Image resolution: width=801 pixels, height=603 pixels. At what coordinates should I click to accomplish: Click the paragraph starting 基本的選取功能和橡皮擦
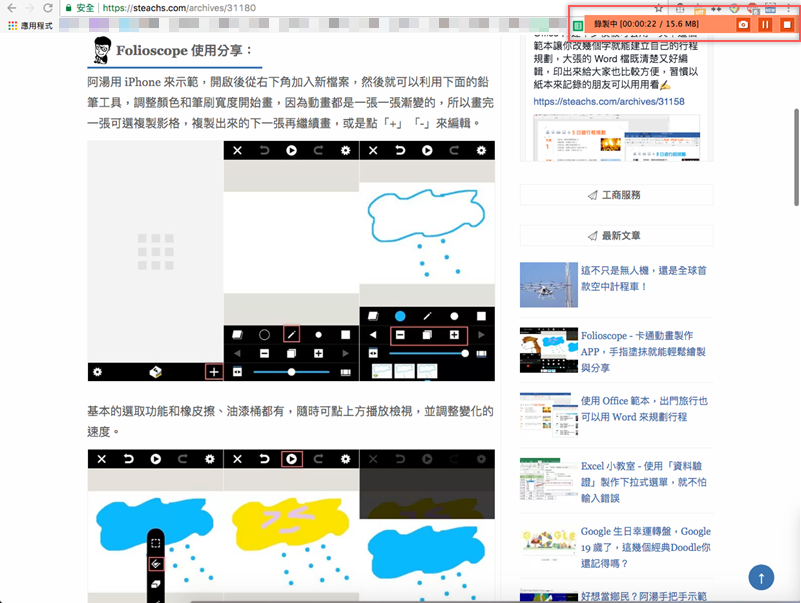click(x=290, y=421)
